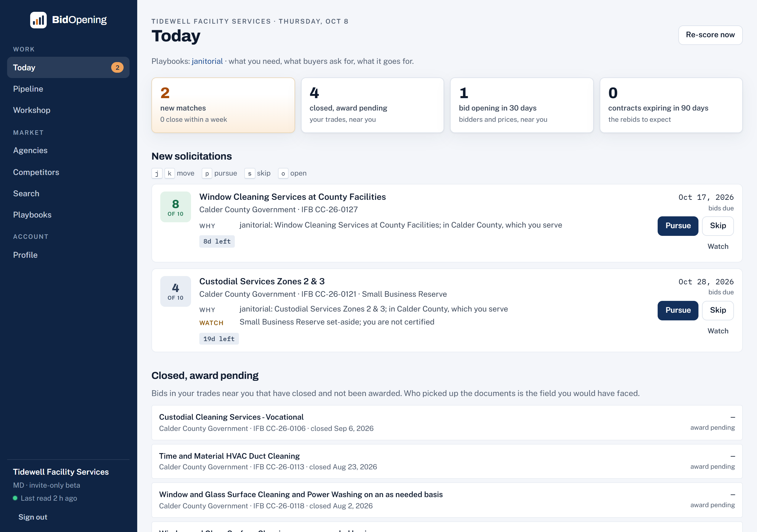Viewport: 757px width, 532px height.
Task: Open the 1 bid opening in 30 days card
Action: coord(522,105)
